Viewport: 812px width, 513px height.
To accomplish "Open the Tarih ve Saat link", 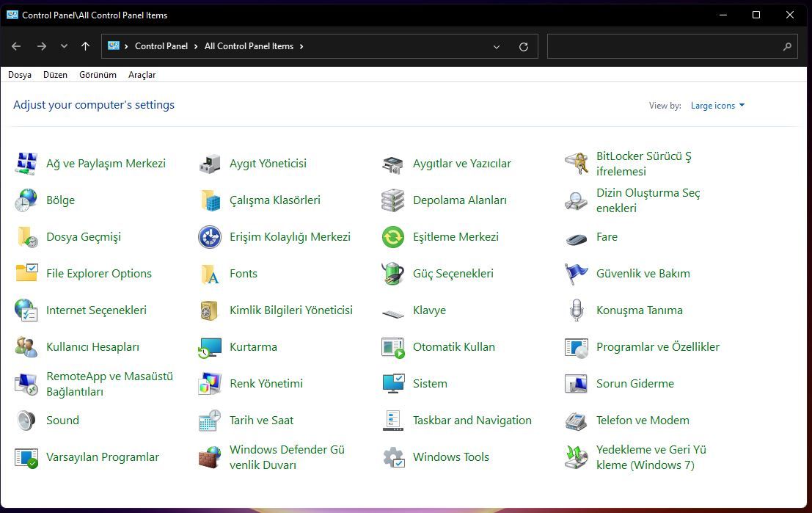I will [262, 421].
